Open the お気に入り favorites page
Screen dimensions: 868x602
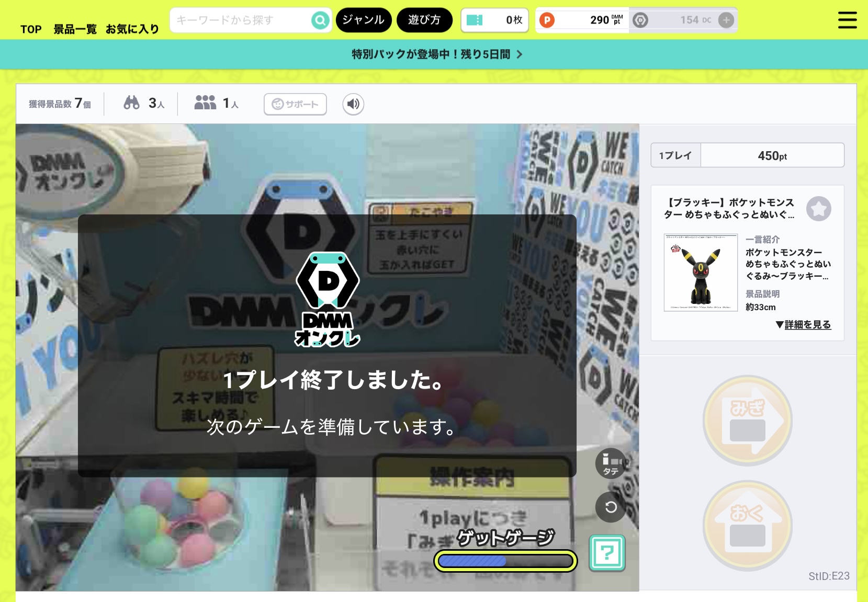(132, 29)
